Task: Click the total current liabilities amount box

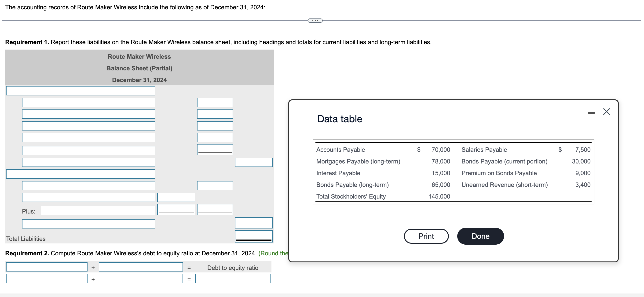Action: [x=253, y=162]
